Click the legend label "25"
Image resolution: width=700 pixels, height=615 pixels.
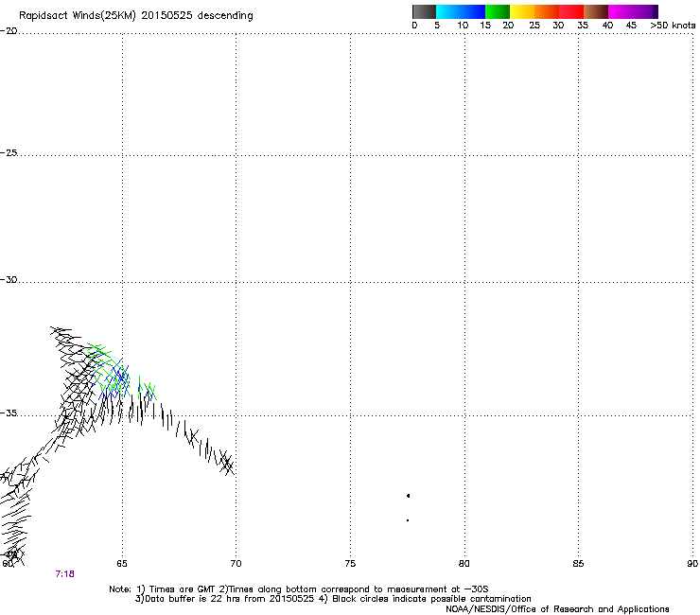[x=534, y=26]
